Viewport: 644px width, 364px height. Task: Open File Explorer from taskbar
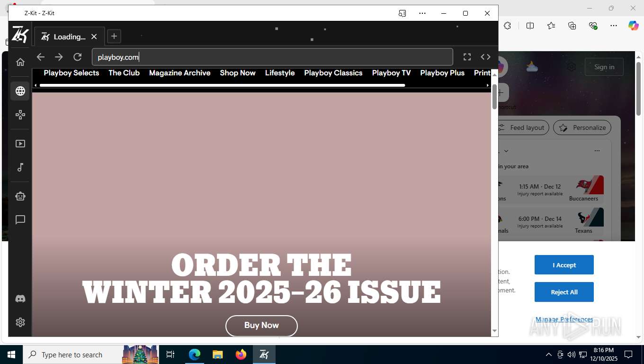pos(217,355)
